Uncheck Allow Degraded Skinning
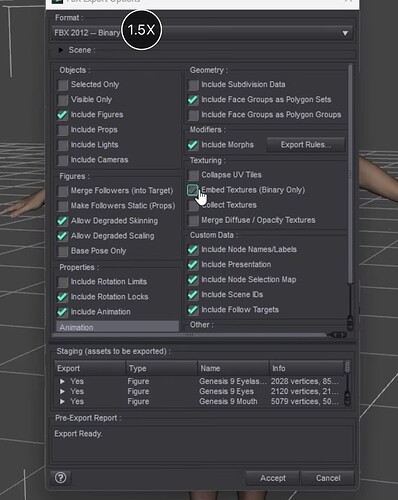398x500 pixels. click(x=62, y=221)
